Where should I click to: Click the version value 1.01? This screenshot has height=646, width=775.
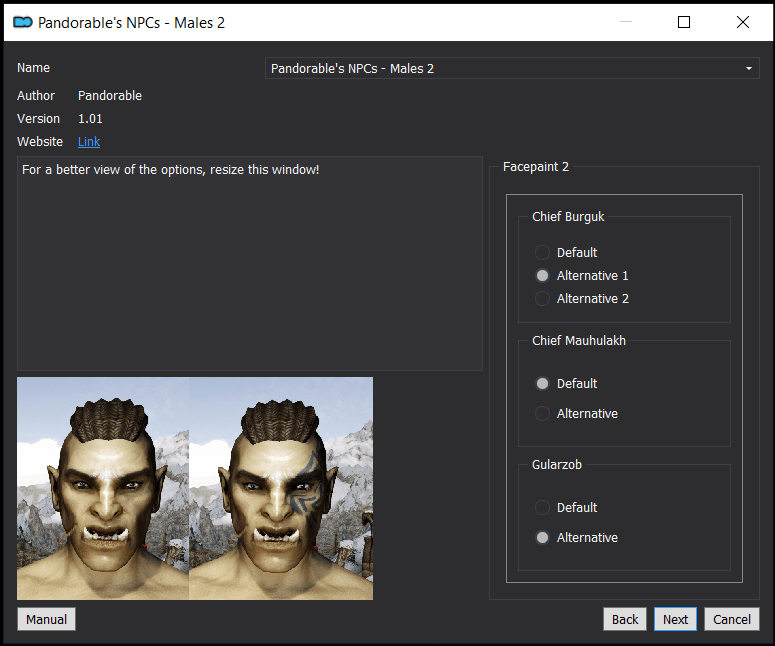(90, 119)
